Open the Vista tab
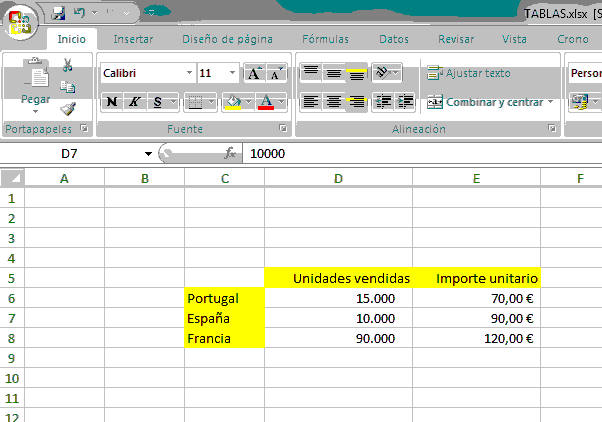 [x=514, y=39]
